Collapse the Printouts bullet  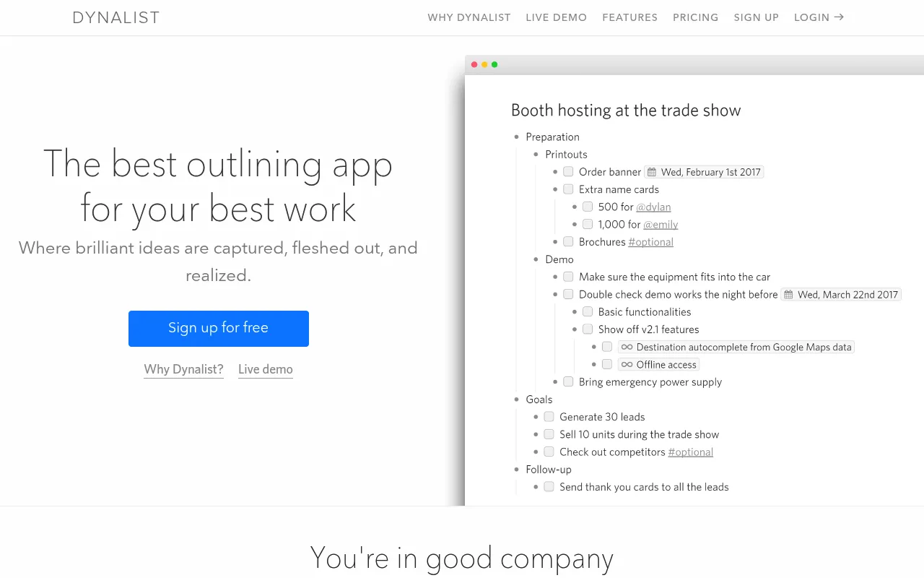point(536,154)
